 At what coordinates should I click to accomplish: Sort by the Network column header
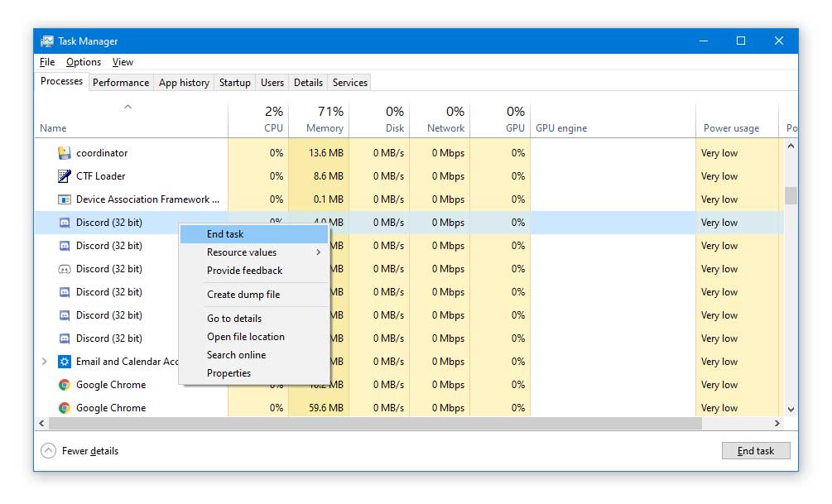(x=440, y=120)
